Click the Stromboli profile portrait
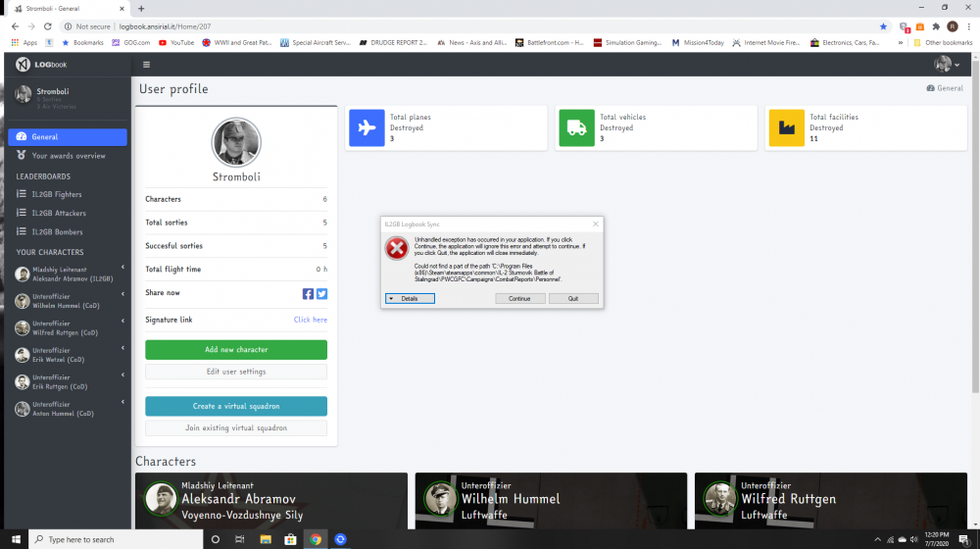This screenshot has width=980, height=549. (236, 142)
